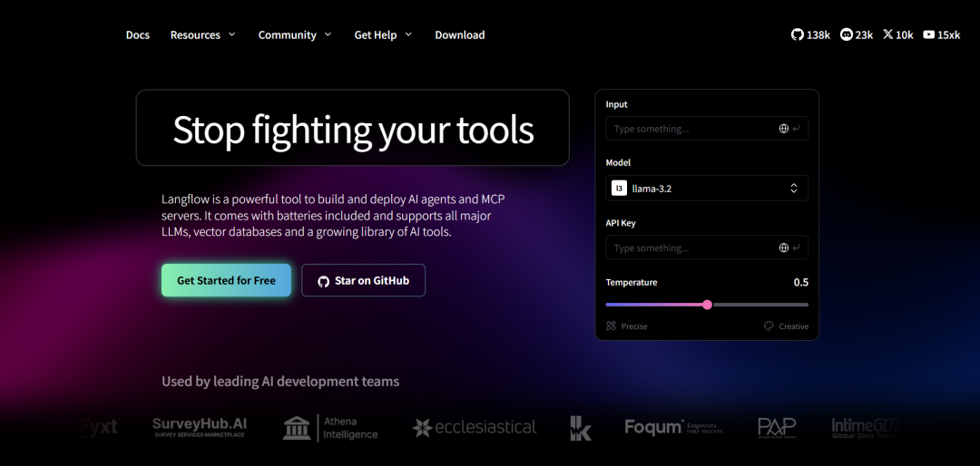Focus the API Key text field
Image resolution: width=980 pixels, height=466 pixels.
[x=707, y=248]
